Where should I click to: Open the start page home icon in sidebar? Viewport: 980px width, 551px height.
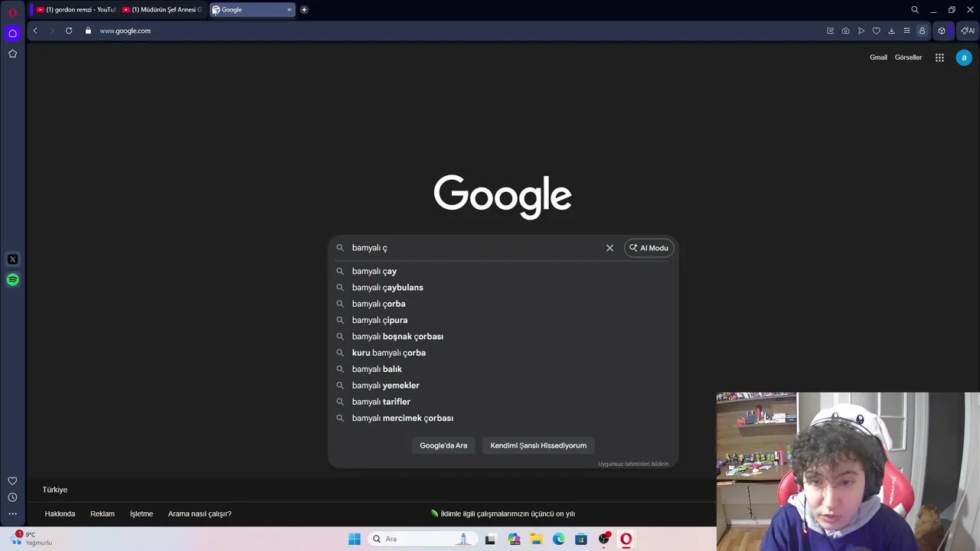12,33
